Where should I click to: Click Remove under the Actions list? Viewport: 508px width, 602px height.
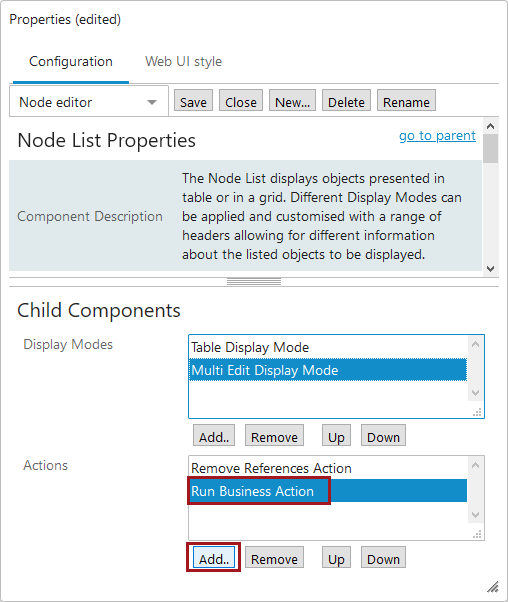click(x=274, y=557)
